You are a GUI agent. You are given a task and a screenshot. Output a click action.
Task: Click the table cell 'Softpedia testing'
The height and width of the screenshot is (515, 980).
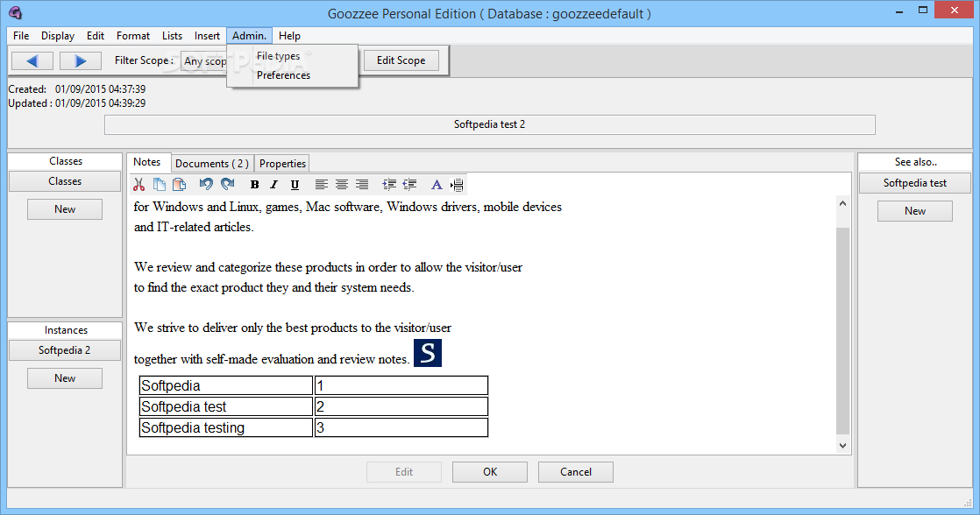225,427
